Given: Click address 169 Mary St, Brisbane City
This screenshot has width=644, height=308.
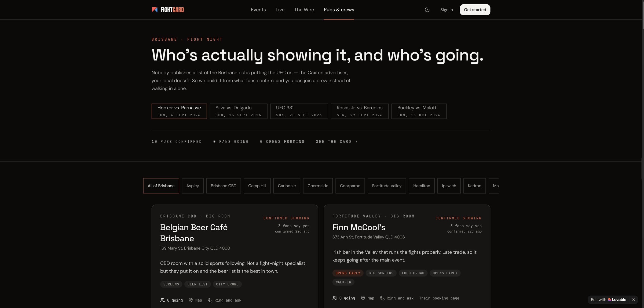Looking at the screenshot, I should (x=195, y=248).
